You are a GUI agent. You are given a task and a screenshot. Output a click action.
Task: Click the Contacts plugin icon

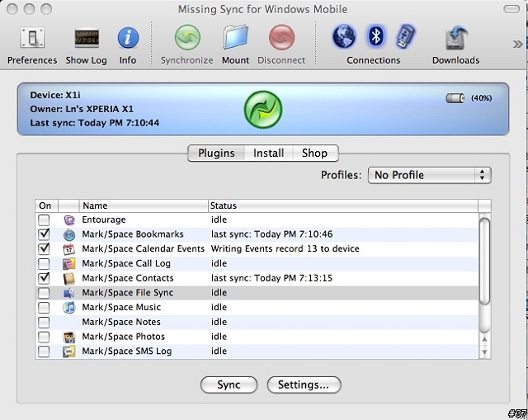pyautogui.click(x=69, y=278)
